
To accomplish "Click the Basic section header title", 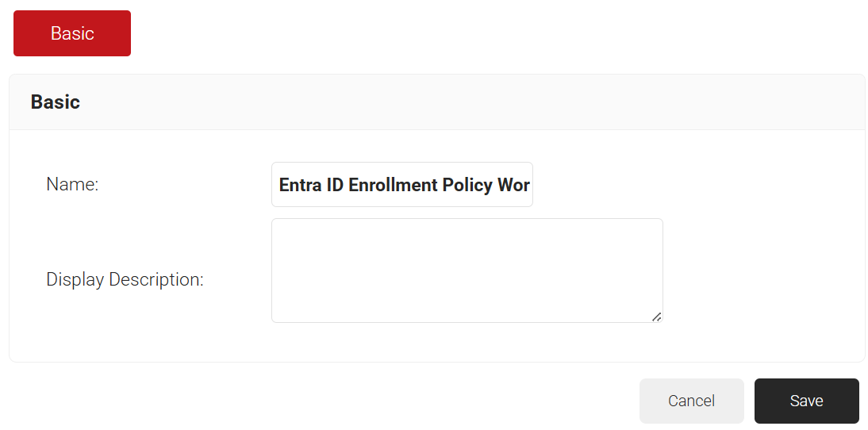I will tap(56, 102).
